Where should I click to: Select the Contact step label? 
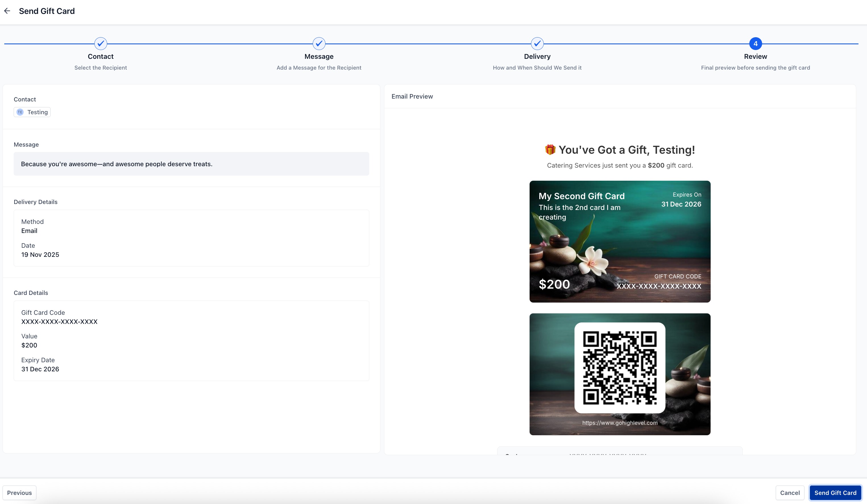100,56
